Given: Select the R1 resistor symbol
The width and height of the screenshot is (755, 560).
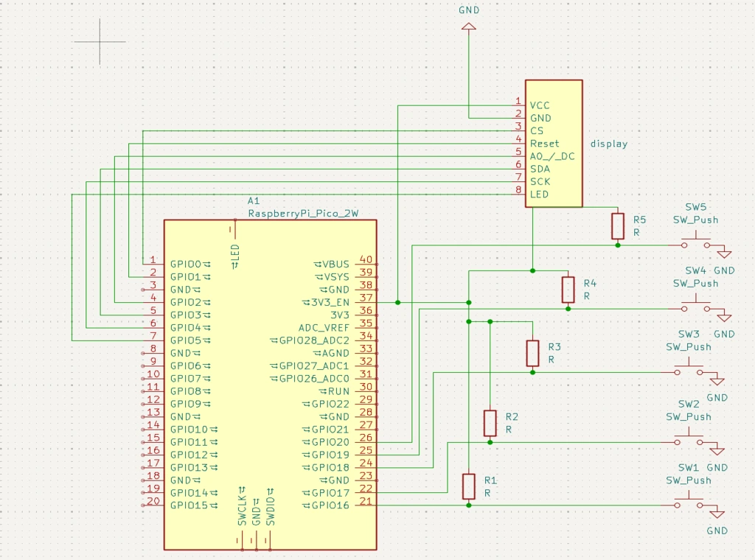Looking at the screenshot, I should [x=468, y=486].
